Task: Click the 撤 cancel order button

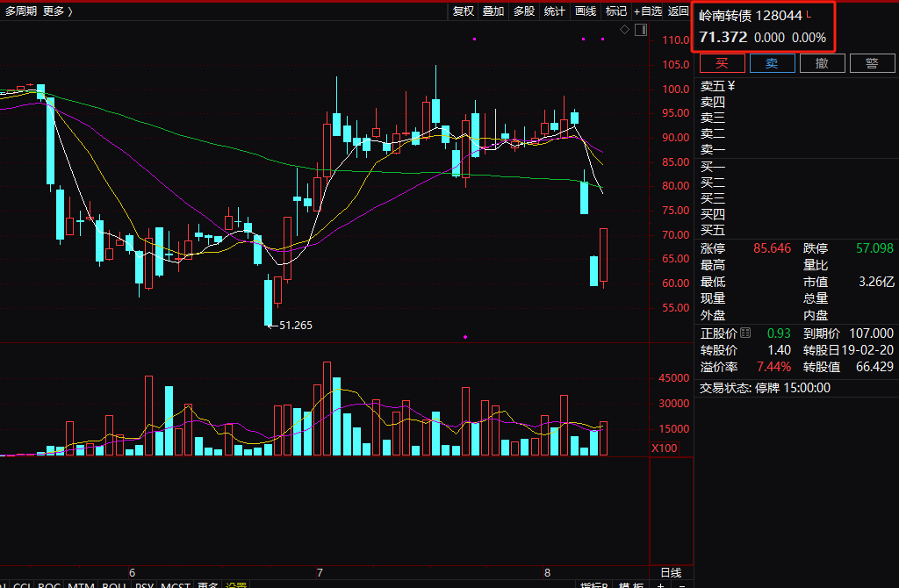Action: (x=823, y=63)
